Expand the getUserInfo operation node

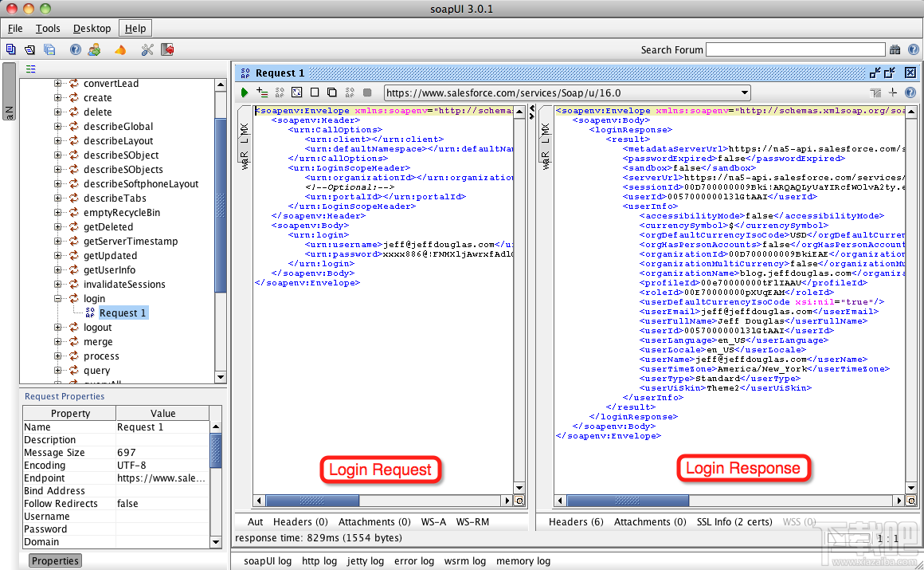[57, 269]
